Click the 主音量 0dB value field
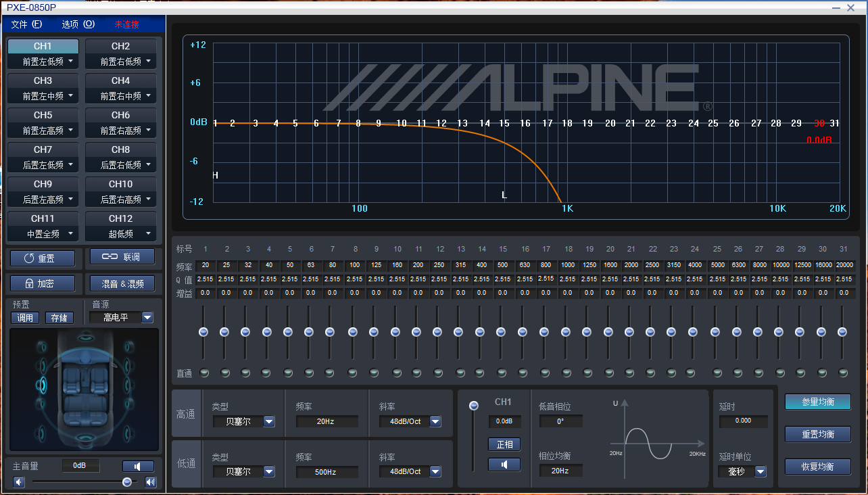 [80, 466]
